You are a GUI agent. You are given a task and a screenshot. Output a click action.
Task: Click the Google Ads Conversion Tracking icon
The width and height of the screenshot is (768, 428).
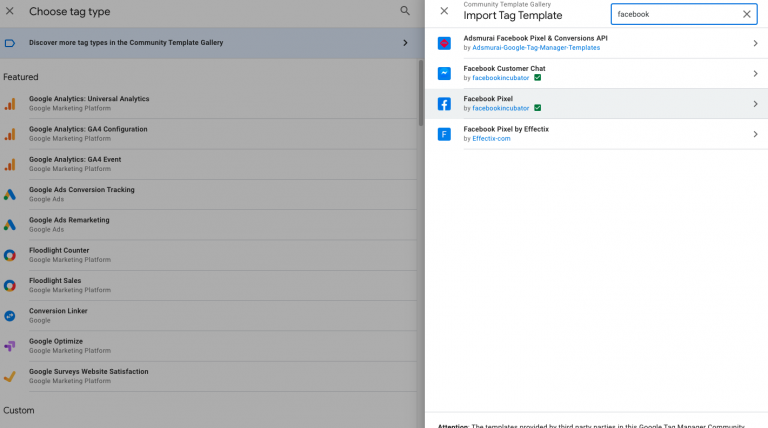pyautogui.click(x=10, y=195)
